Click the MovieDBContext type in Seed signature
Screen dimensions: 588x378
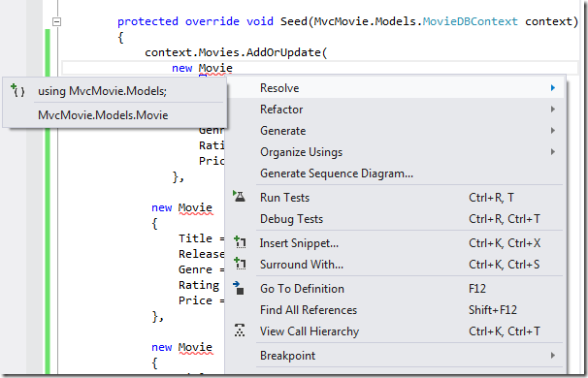pos(471,21)
